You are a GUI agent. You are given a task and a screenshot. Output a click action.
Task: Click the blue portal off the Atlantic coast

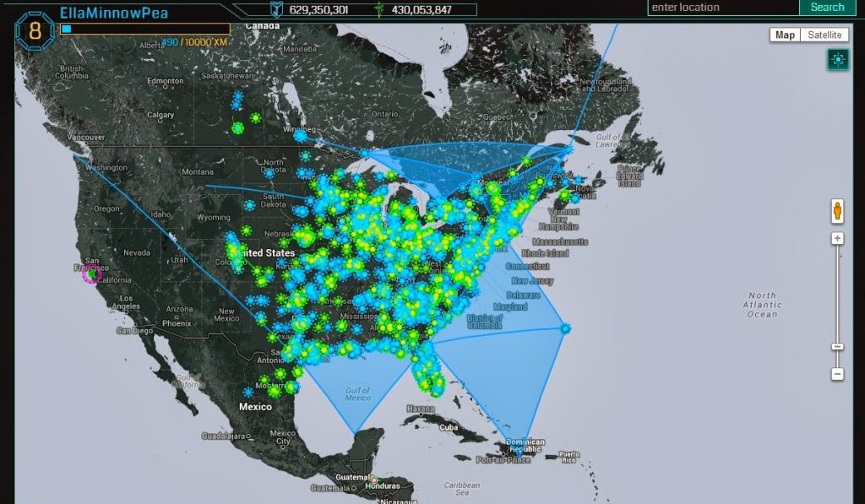tap(565, 328)
